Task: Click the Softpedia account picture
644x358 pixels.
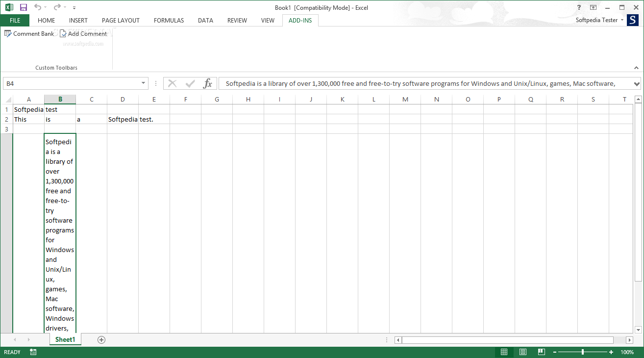Action: pyautogui.click(x=633, y=20)
